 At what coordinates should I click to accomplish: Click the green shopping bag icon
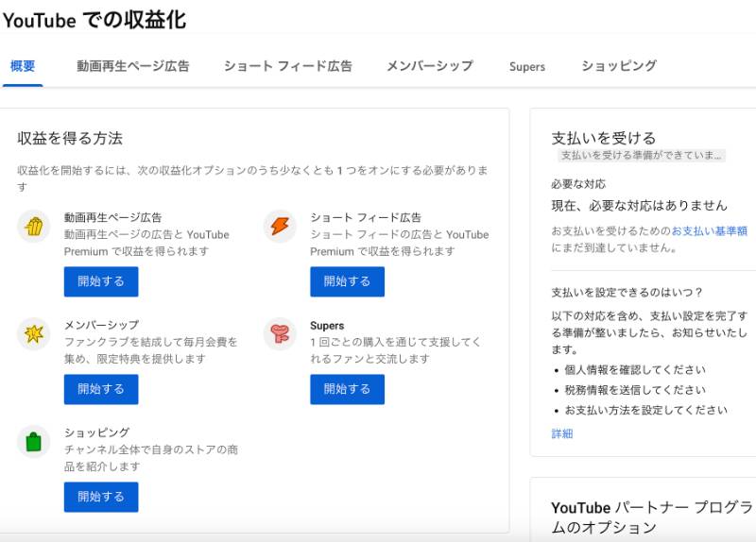(34, 441)
